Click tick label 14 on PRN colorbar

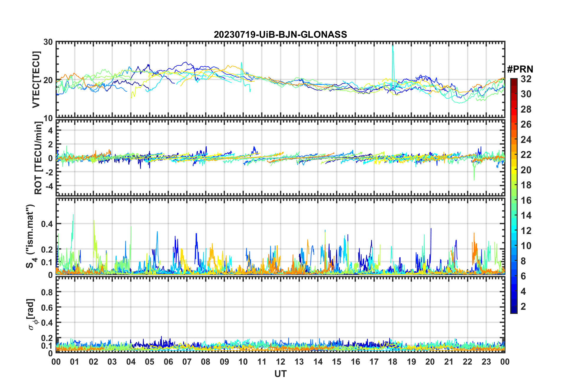[x=526, y=215]
